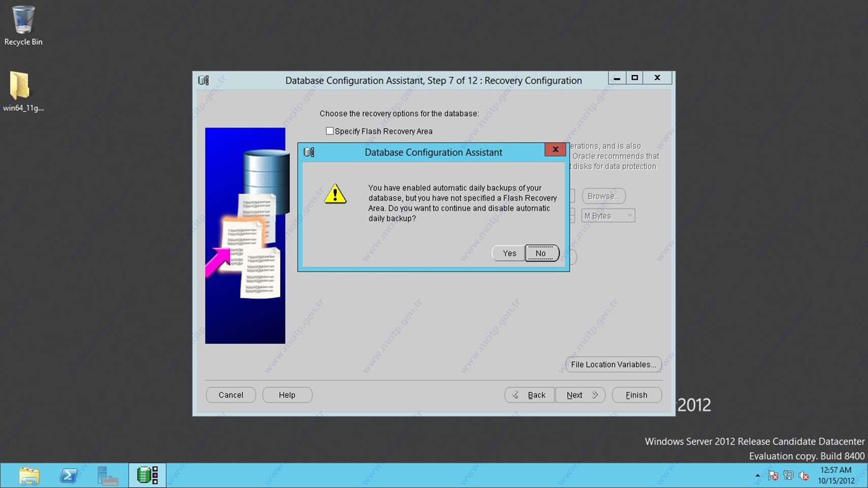Open Help for Recovery Configuration

pyautogui.click(x=287, y=395)
